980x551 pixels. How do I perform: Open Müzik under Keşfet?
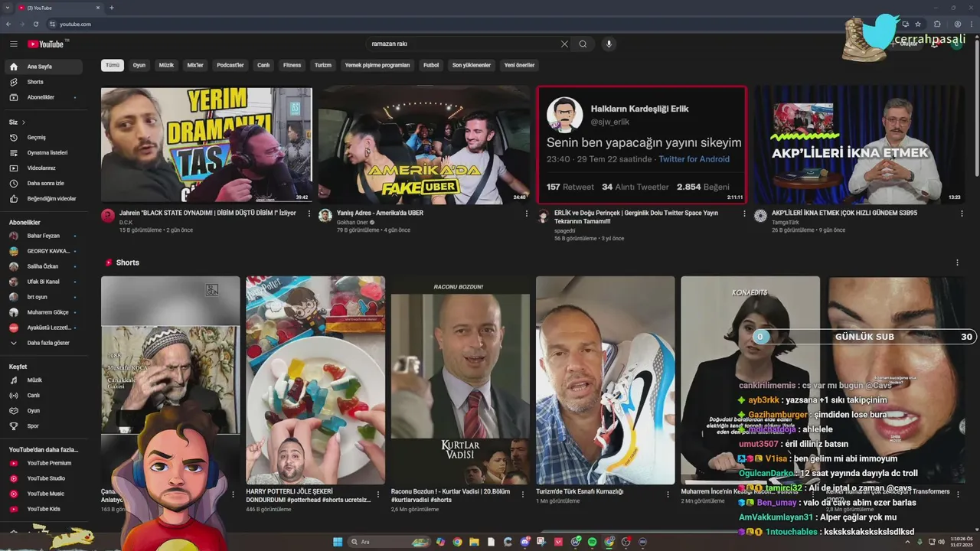(45, 380)
